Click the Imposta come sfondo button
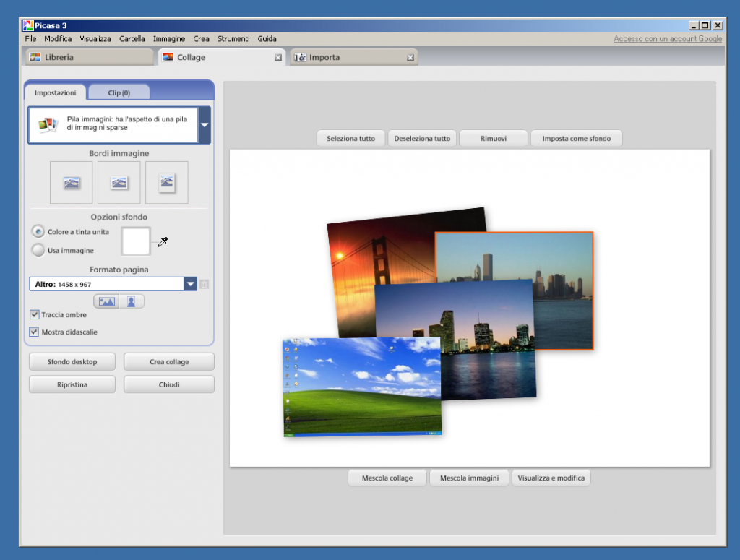 pos(576,138)
